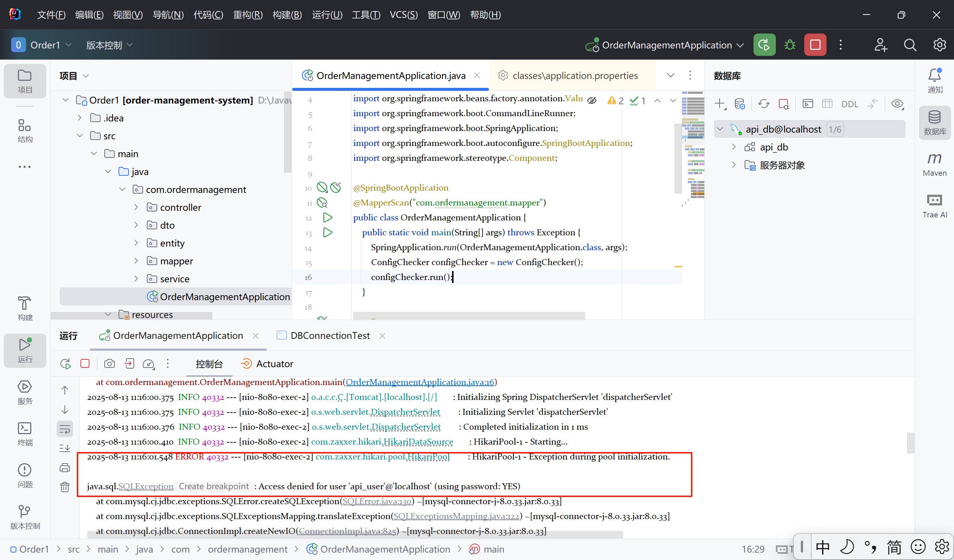Toggle simplified Chinese 简 mode in IME bar

coord(894,547)
